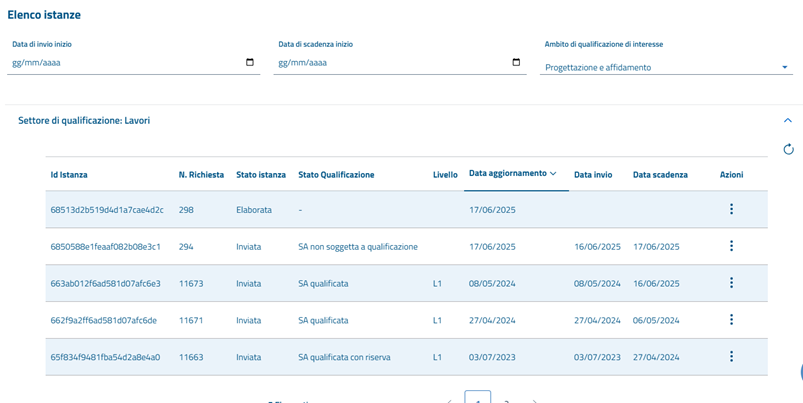Click the Stato Qualificazione column header
The image size is (803, 403).
(x=336, y=175)
